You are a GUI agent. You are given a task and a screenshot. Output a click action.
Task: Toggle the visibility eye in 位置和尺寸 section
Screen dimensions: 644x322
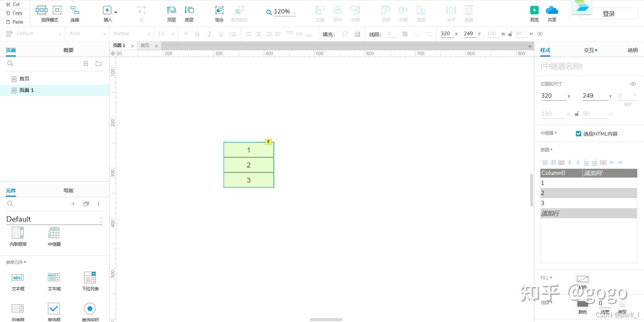point(633,84)
